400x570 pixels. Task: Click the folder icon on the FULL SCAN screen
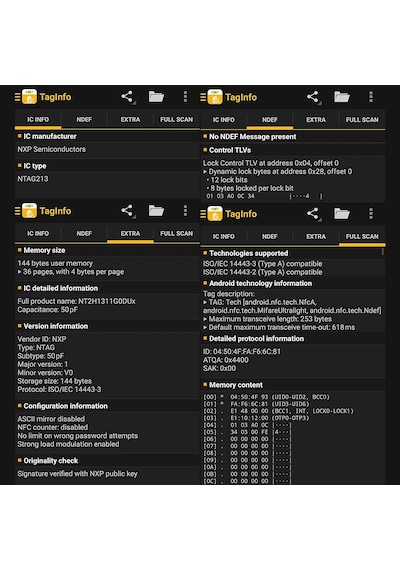(x=342, y=213)
